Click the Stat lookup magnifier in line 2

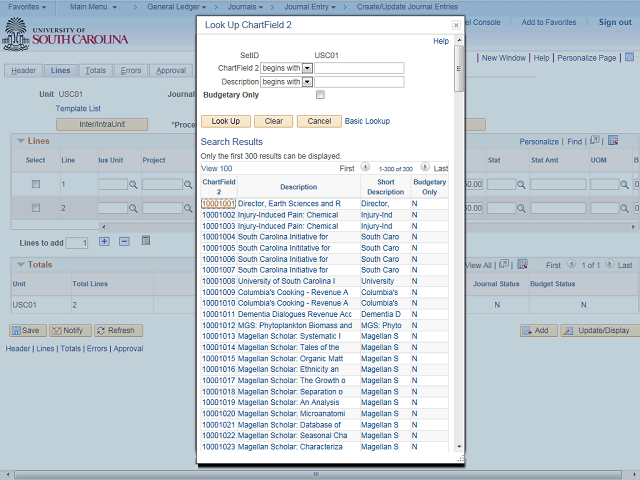(x=521, y=208)
